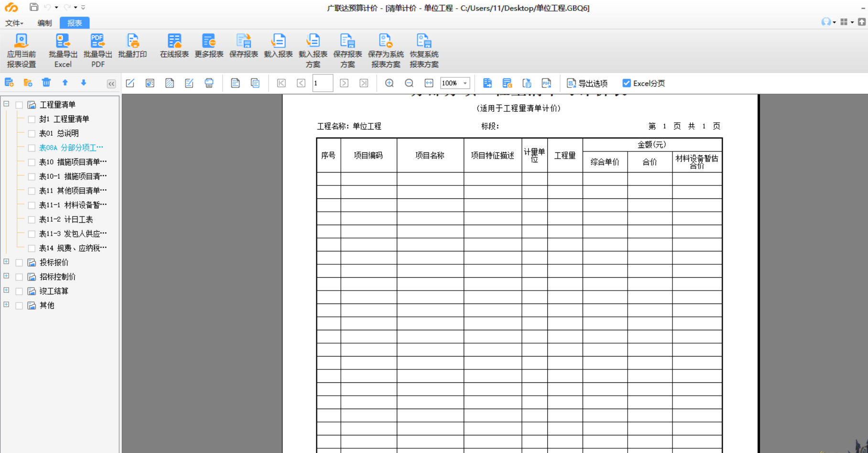Click the printer icon in the preview toolbar

[209, 83]
